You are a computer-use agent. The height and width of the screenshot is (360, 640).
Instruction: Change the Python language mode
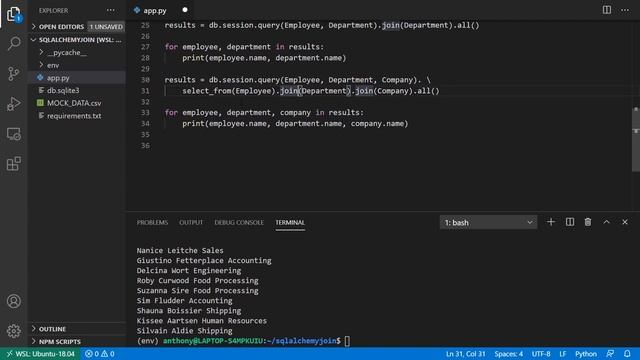coord(586,354)
